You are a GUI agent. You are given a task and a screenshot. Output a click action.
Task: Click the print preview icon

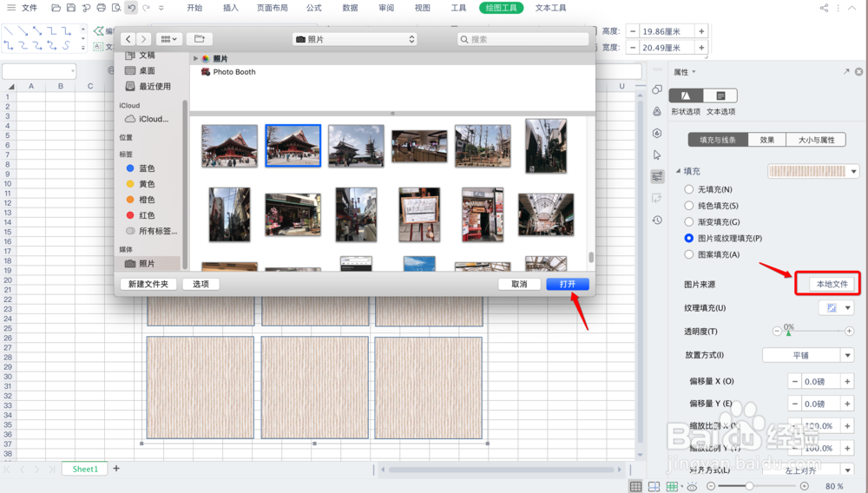tap(116, 8)
